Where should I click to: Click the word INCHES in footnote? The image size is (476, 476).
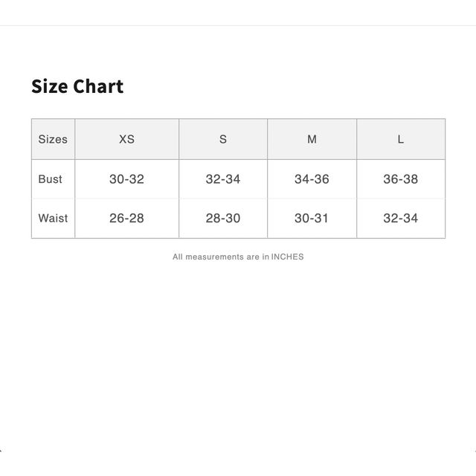pyautogui.click(x=287, y=257)
